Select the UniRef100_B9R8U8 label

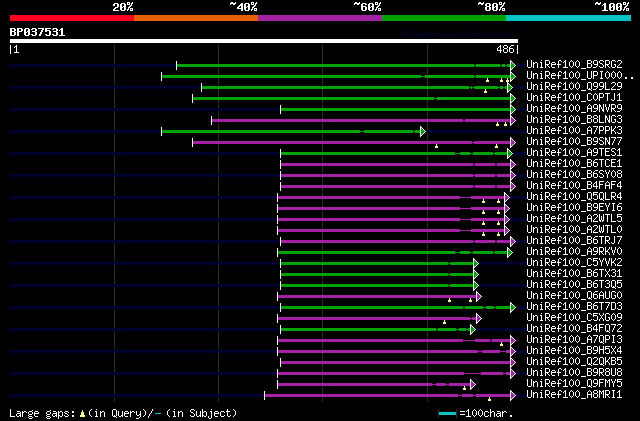[574, 373]
